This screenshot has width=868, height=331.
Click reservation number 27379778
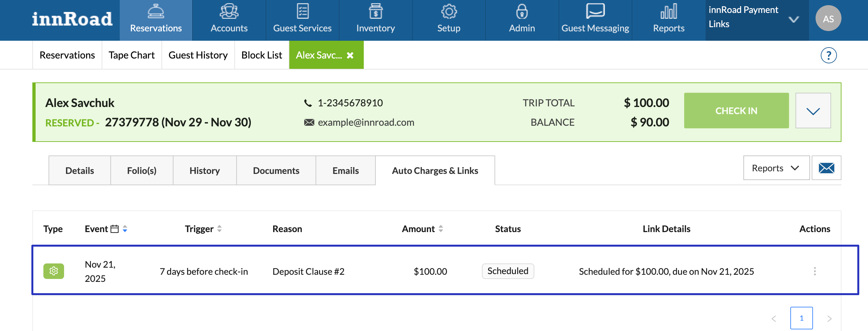pos(132,123)
